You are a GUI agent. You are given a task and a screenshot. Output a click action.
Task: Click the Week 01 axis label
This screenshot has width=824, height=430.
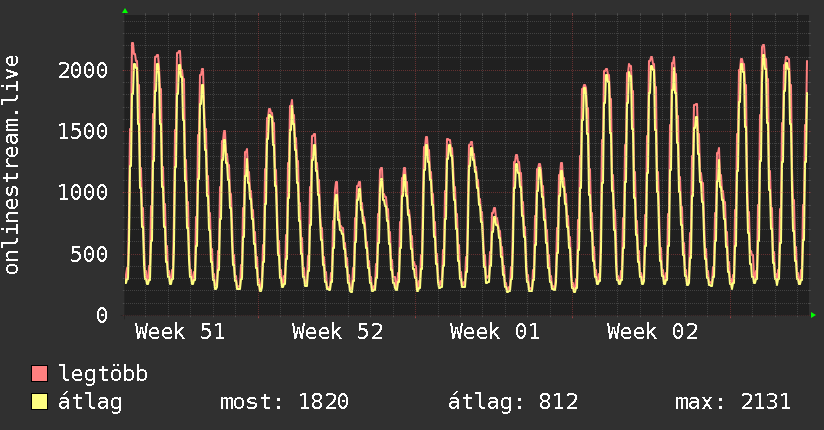(x=495, y=332)
